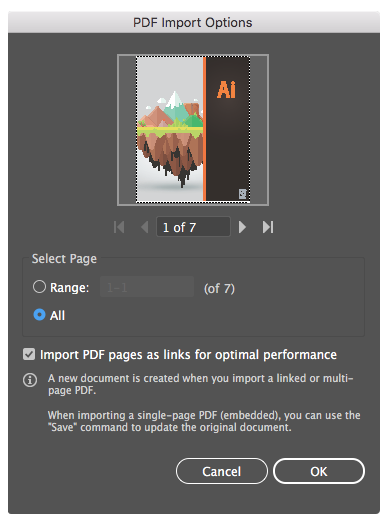The height and width of the screenshot is (523, 390).
Task: Confirm import with OK button
Action: click(319, 471)
